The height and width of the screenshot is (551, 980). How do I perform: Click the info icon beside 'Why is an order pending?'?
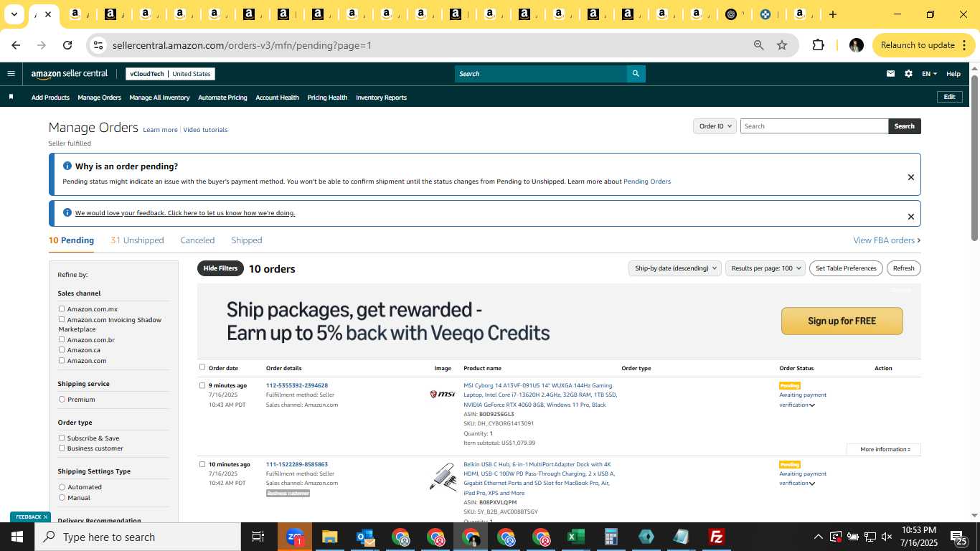point(67,166)
